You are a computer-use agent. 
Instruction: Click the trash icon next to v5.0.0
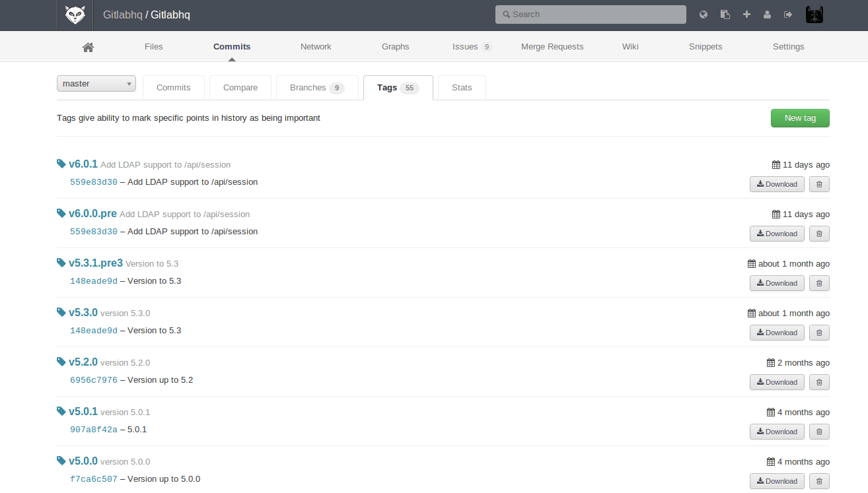pos(819,480)
